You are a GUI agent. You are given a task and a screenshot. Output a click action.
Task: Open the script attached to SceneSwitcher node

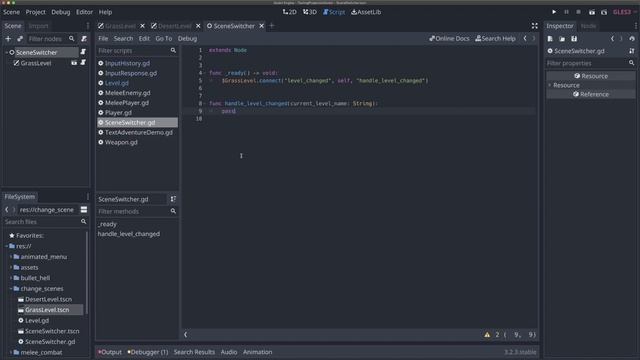click(83, 52)
